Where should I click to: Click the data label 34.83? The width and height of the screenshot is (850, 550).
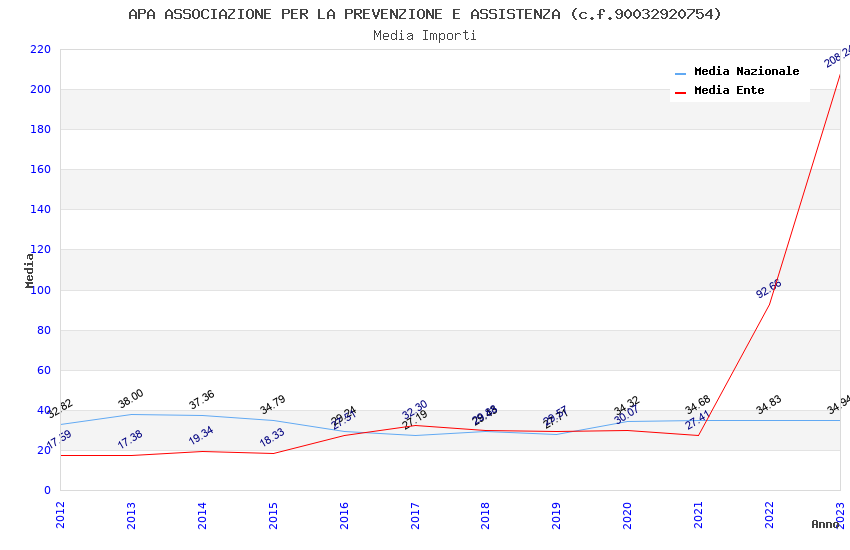tap(769, 404)
